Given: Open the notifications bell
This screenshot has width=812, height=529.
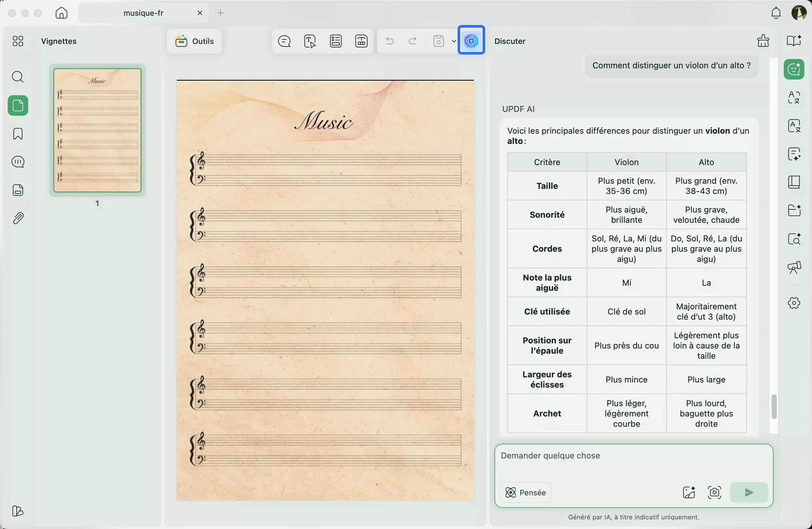Looking at the screenshot, I should click(x=776, y=13).
